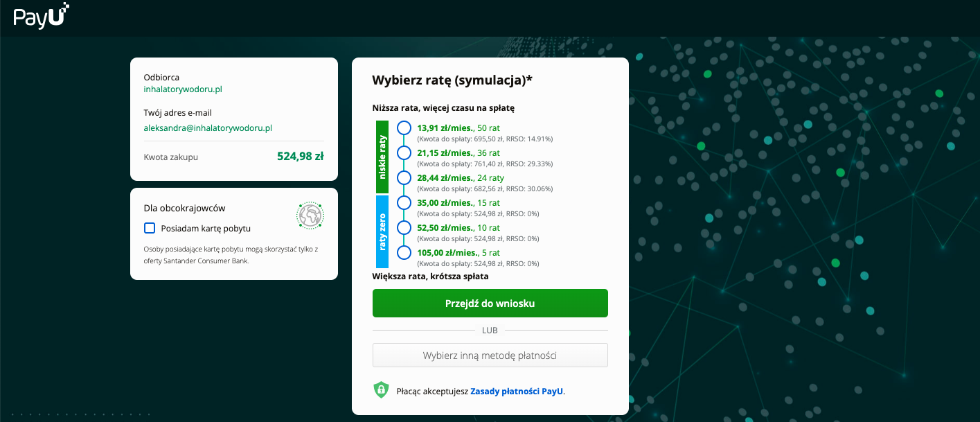Click the Dla obcokrajowców heading
The height and width of the screenshot is (422, 980).
[184, 208]
